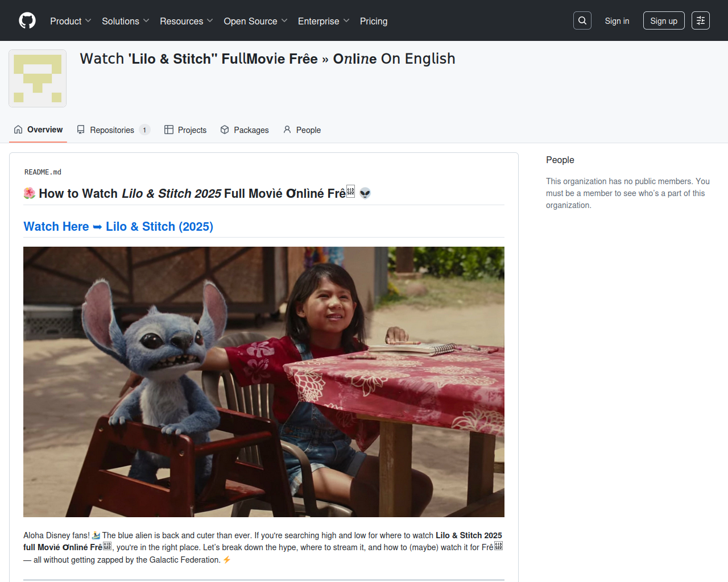Viewport: 728px width, 582px height.
Task: Click the lightning bolt emoji in paragraph
Action: [x=227, y=560]
